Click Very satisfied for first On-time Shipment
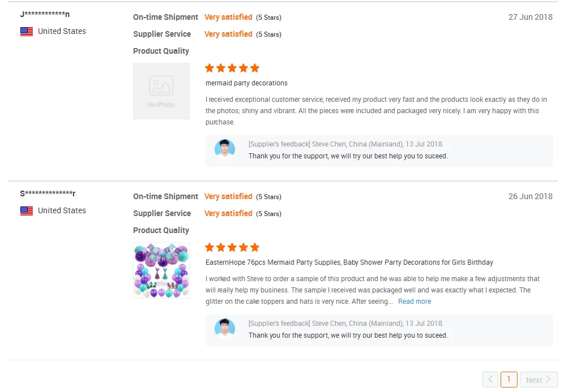564x392 pixels. 228,17
